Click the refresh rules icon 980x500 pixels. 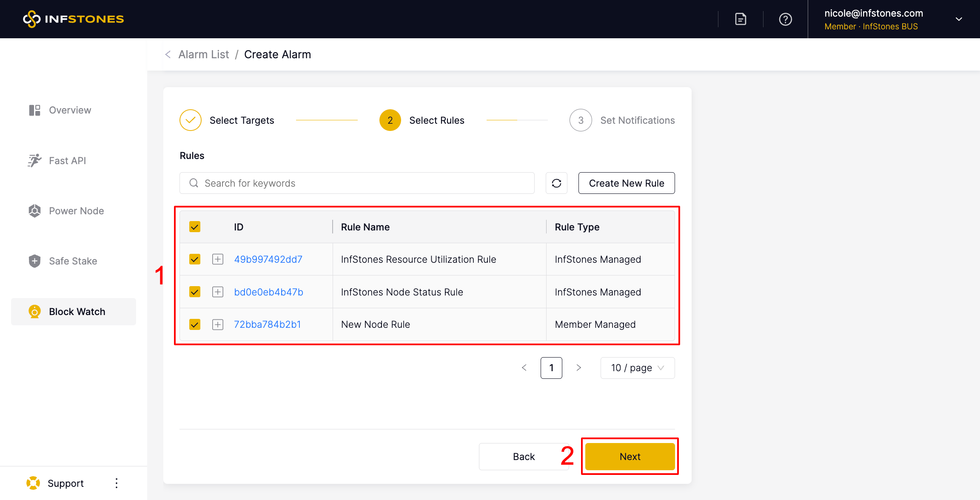(556, 183)
